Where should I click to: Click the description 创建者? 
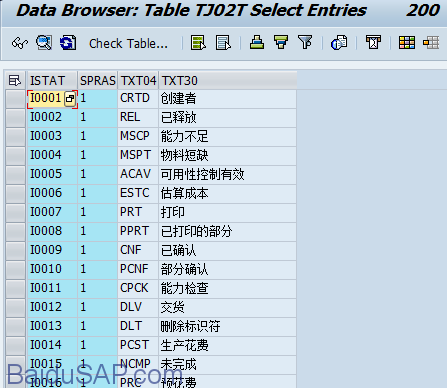[179, 99]
